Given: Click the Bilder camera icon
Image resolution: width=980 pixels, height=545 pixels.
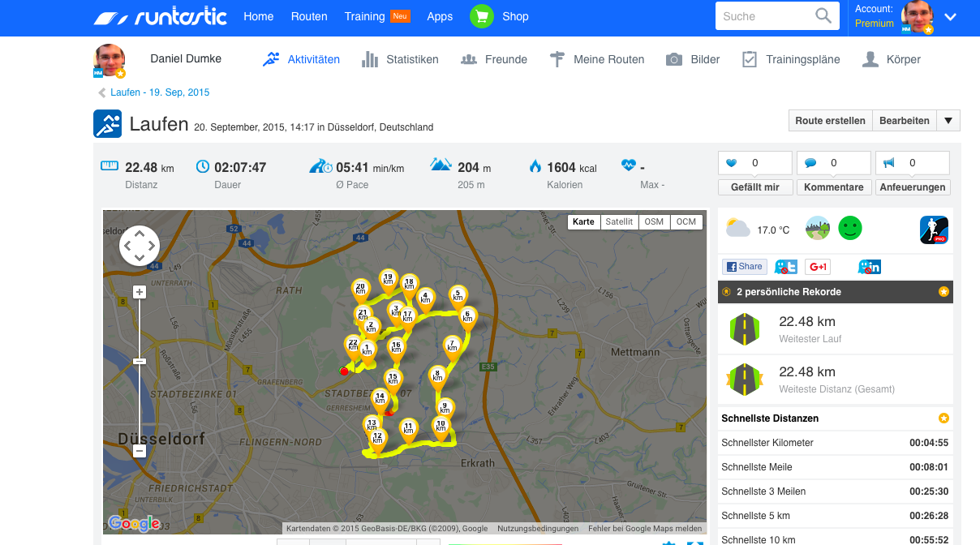Looking at the screenshot, I should click(674, 59).
